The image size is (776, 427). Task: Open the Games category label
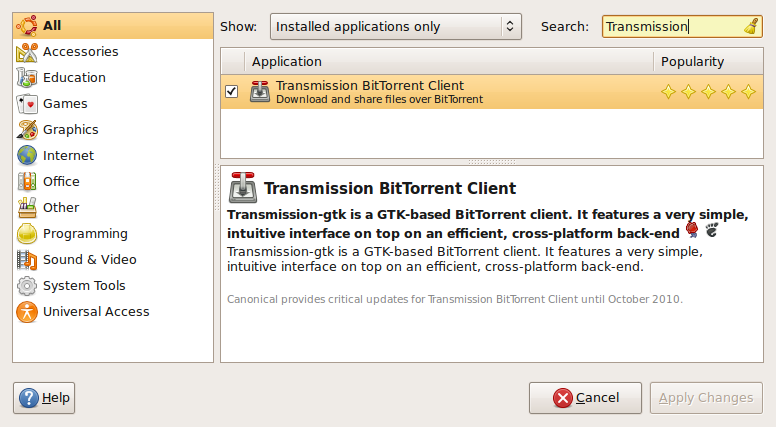coord(65,104)
